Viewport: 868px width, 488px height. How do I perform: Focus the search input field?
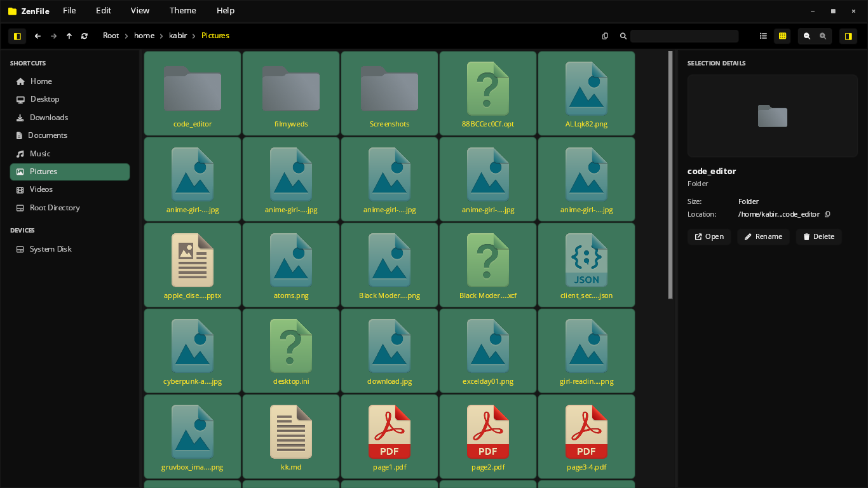pyautogui.click(x=684, y=36)
